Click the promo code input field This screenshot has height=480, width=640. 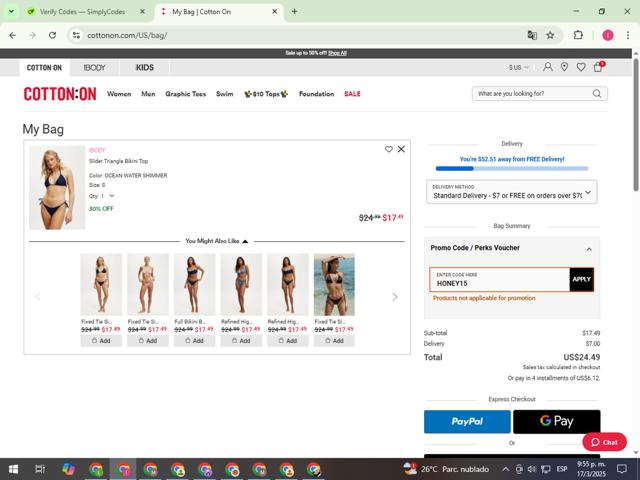pos(500,280)
